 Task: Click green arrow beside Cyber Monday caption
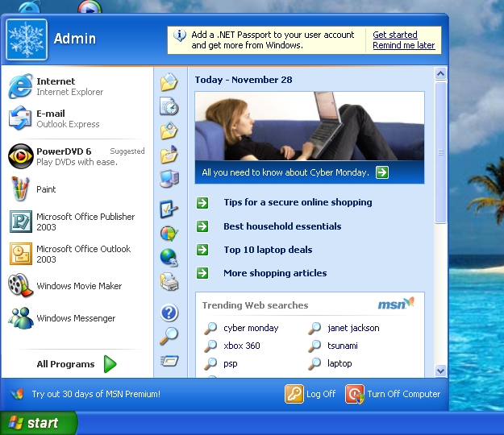pos(382,172)
